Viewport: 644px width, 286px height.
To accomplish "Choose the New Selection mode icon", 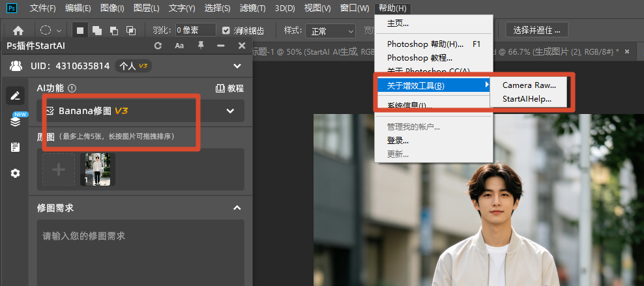I will pyautogui.click(x=80, y=31).
